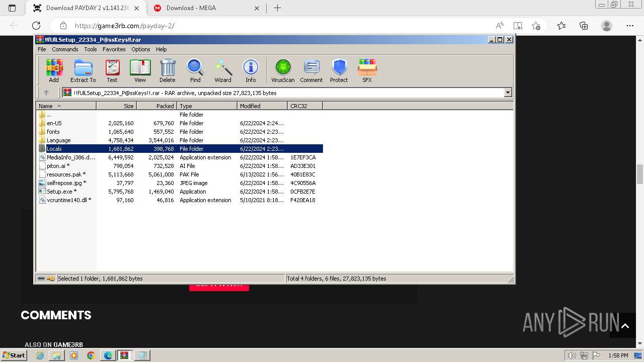
Task: Open Chrome from the taskbar
Action: 91,355
